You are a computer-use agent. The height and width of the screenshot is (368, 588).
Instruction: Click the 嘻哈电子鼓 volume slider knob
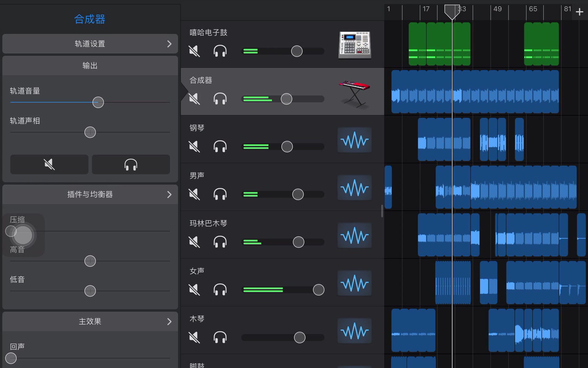click(x=297, y=51)
